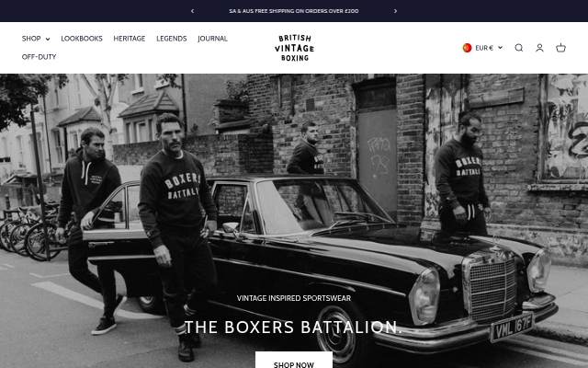Open the account login icon
The width and height of the screenshot is (588, 368).
coord(539,48)
